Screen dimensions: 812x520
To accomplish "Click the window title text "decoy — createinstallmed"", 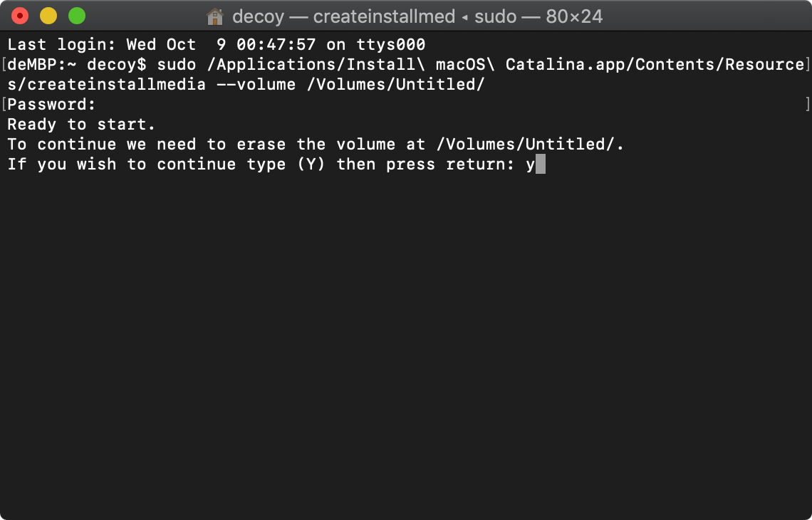I will [x=343, y=16].
